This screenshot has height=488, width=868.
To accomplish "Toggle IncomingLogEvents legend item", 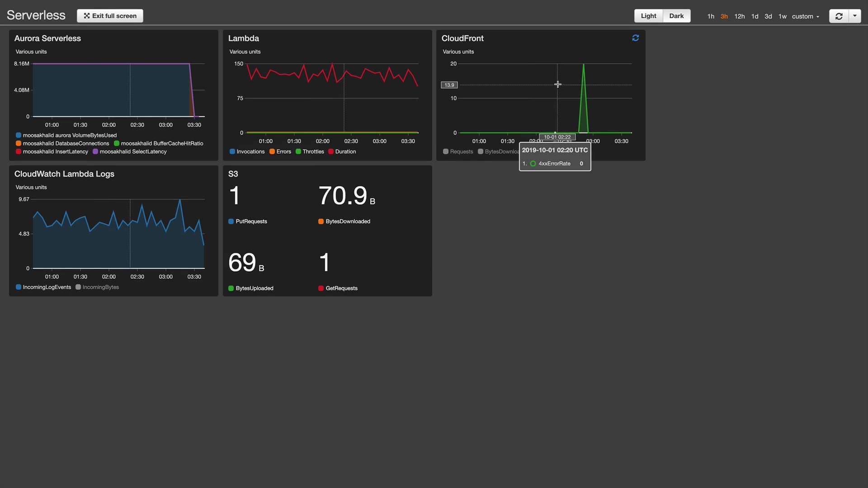I will click(47, 287).
